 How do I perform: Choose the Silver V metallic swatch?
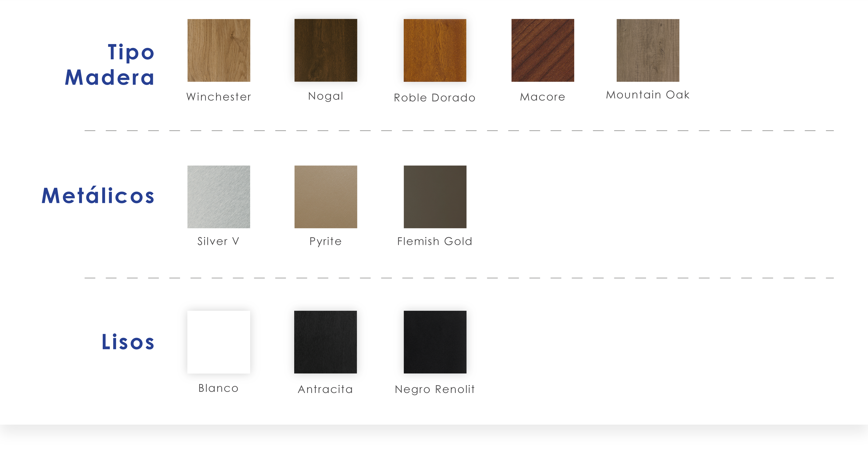219,197
